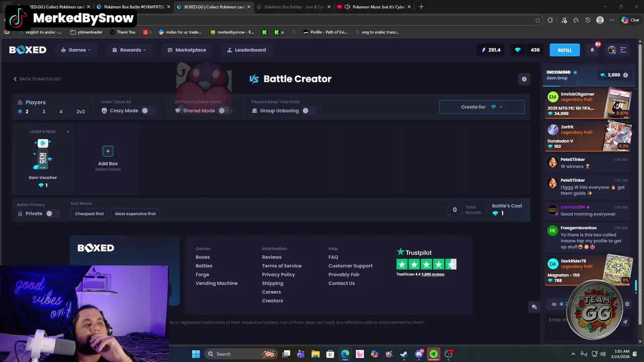Open Steam from taskbar
The width and height of the screenshot is (644, 362).
coord(404,354)
